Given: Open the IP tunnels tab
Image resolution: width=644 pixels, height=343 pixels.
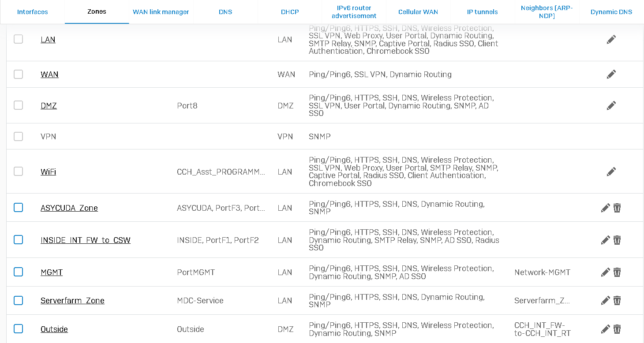Looking at the screenshot, I should 483,12.
